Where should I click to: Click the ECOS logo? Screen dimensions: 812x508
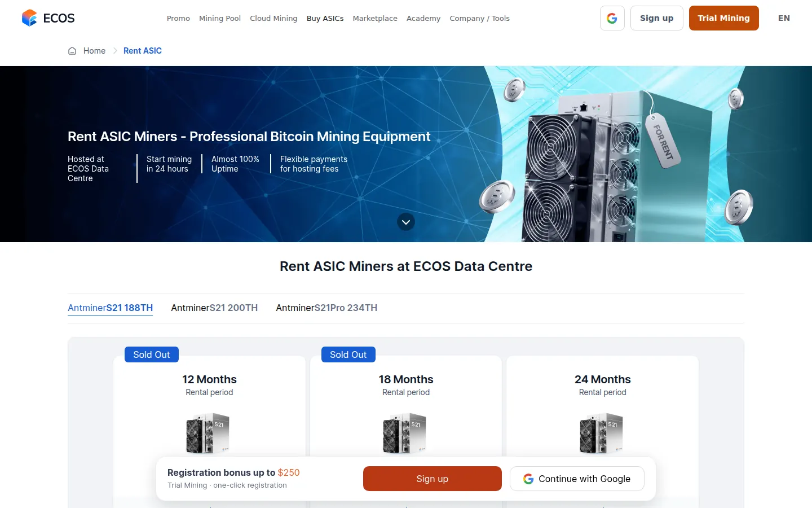pos(48,18)
